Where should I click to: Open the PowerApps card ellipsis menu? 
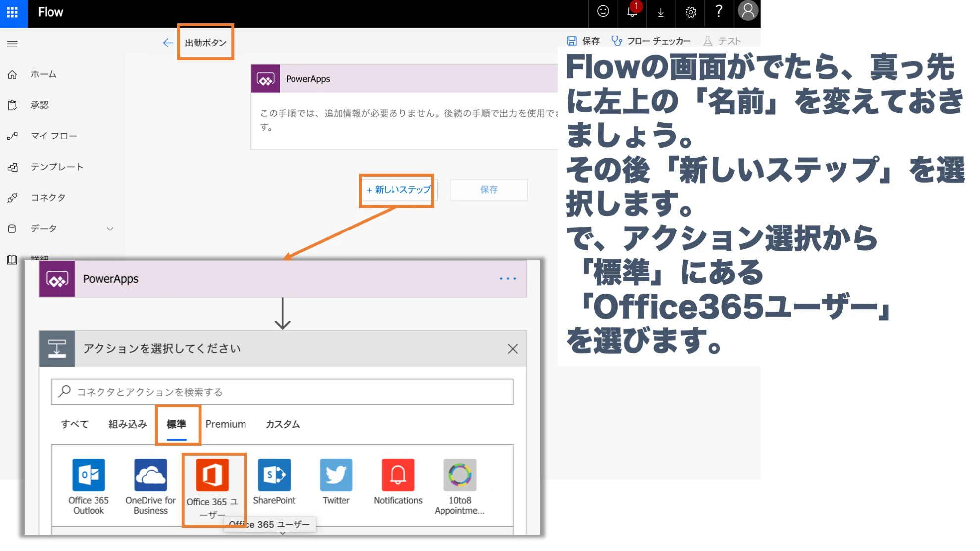coord(508,279)
